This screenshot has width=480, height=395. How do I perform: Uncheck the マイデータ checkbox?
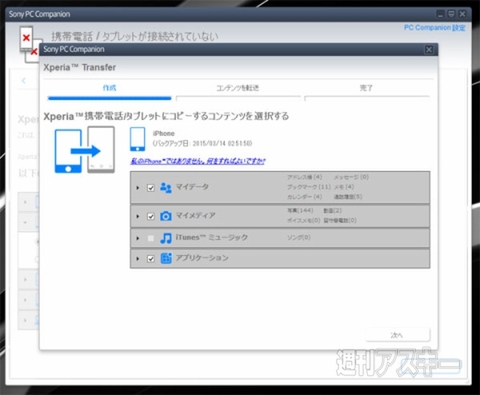click(x=151, y=188)
